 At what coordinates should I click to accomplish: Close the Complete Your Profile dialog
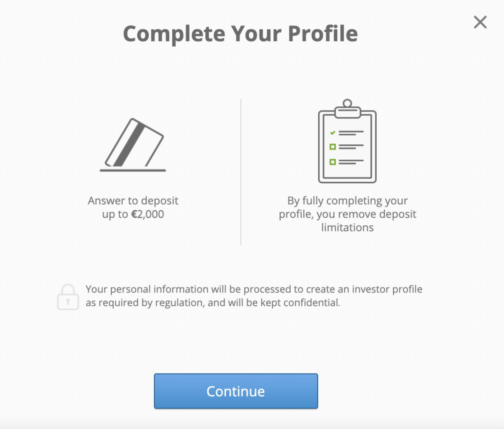pyautogui.click(x=480, y=22)
